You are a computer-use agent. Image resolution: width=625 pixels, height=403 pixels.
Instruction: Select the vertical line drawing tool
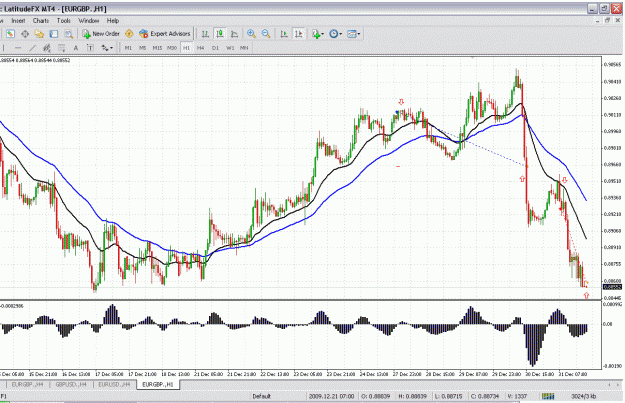pos(4,48)
